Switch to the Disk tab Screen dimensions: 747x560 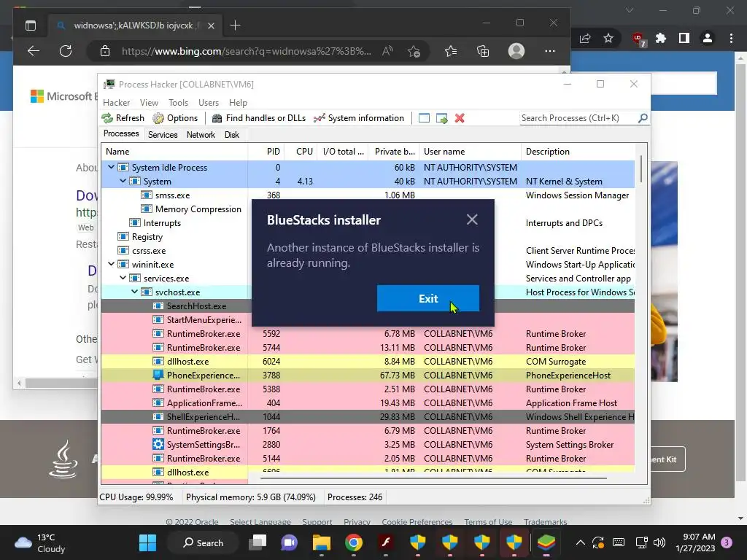[x=232, y=135]
